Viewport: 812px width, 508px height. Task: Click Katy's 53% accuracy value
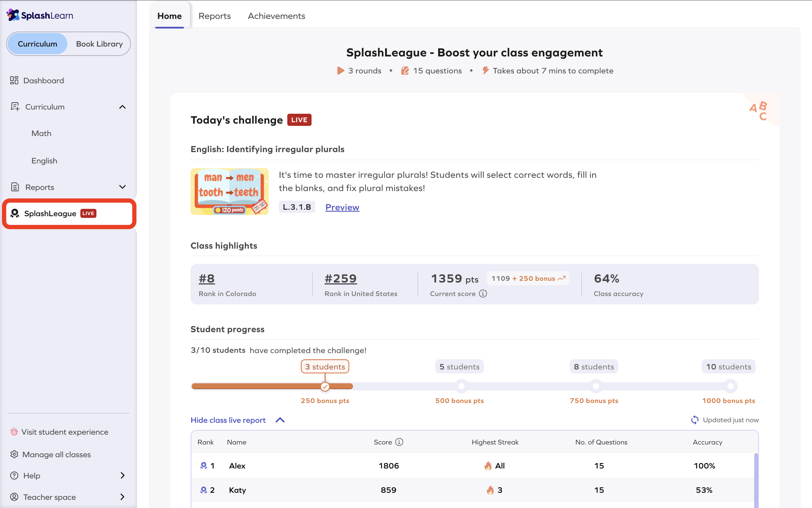[704, 490]
